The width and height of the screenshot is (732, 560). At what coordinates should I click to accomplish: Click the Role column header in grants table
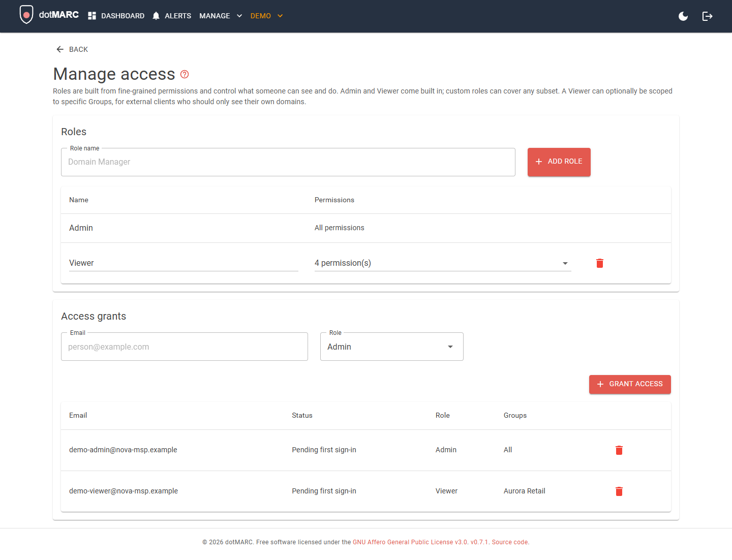coord(443,415)
